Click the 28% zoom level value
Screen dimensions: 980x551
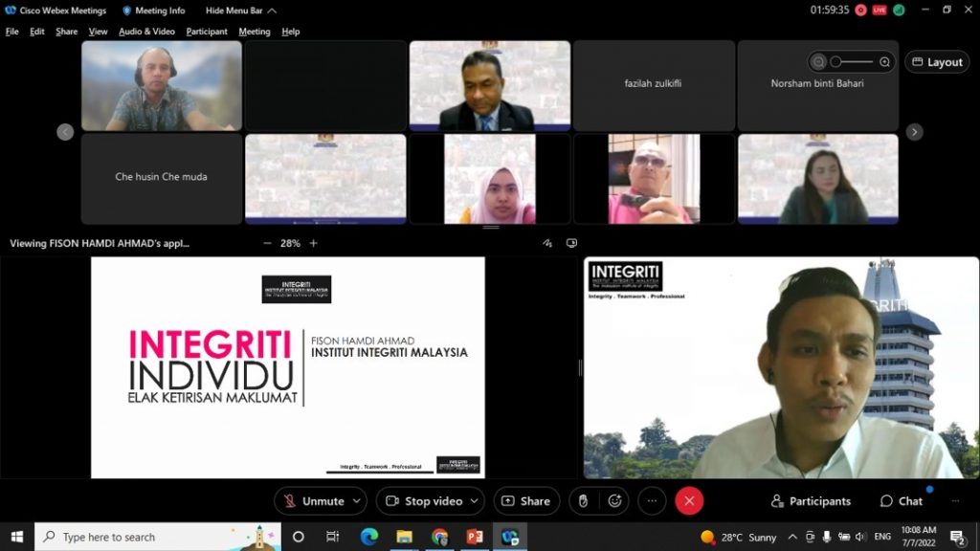(x=290, y=243)
